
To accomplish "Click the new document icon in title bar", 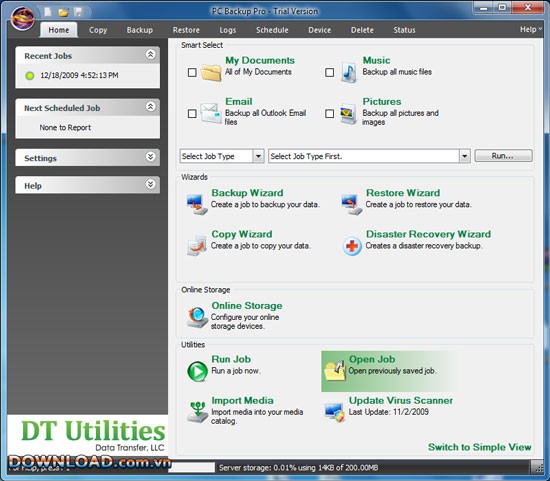I will click(x=48, y=12).
